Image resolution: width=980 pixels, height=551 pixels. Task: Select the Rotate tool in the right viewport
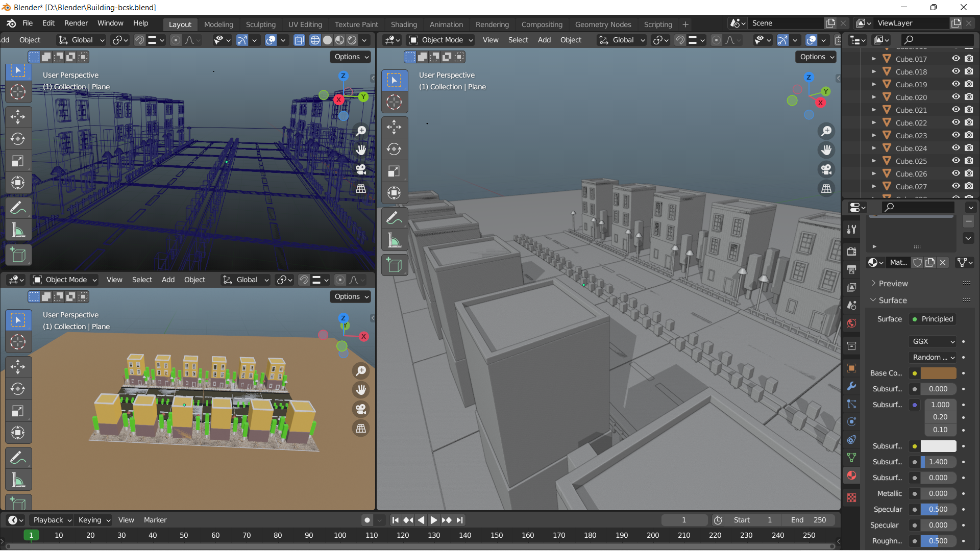point(394,149)
